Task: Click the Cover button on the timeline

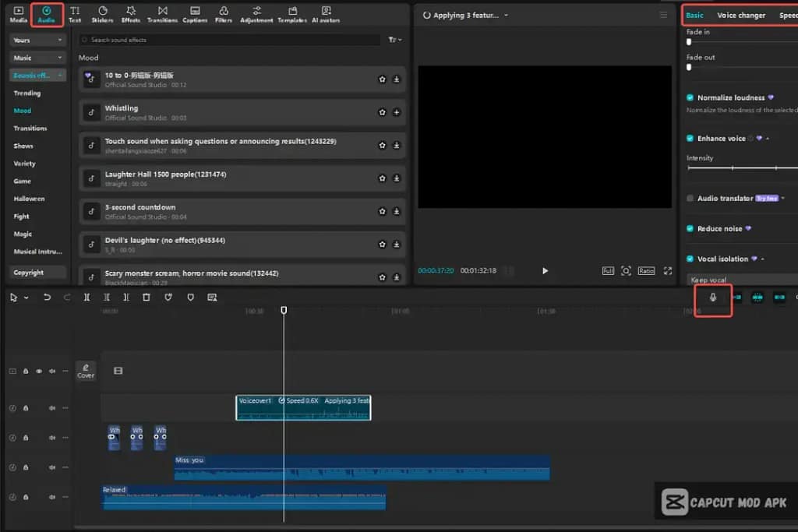Action: [x=86, y=371]
